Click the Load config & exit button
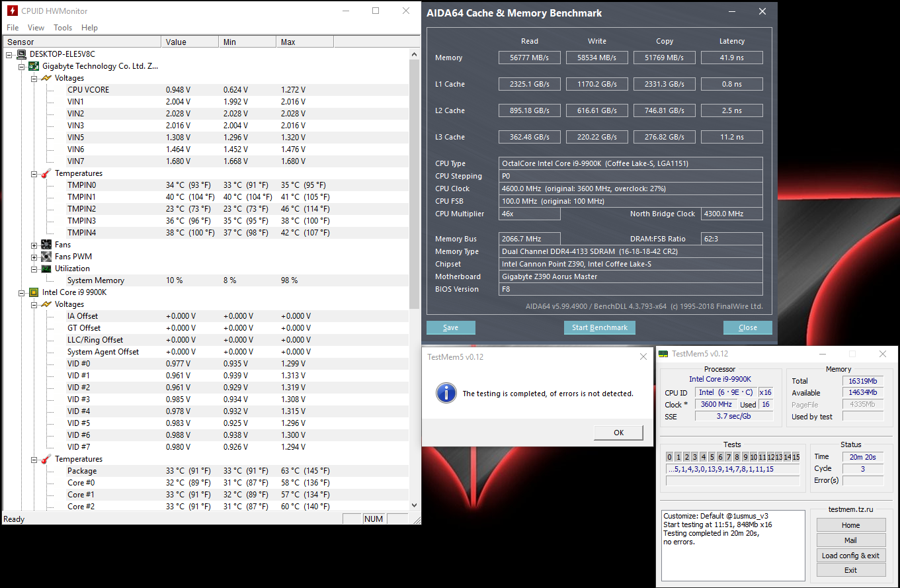 (x=851, y=556)
